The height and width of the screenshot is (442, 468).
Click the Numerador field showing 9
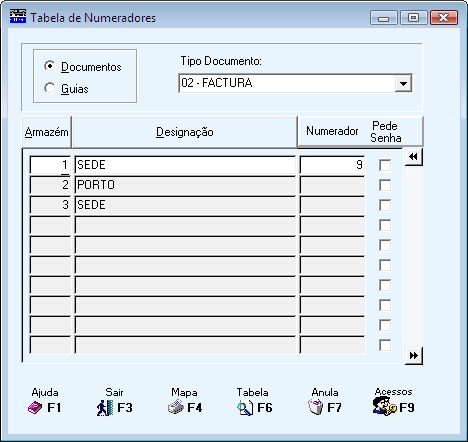point(332,165)
